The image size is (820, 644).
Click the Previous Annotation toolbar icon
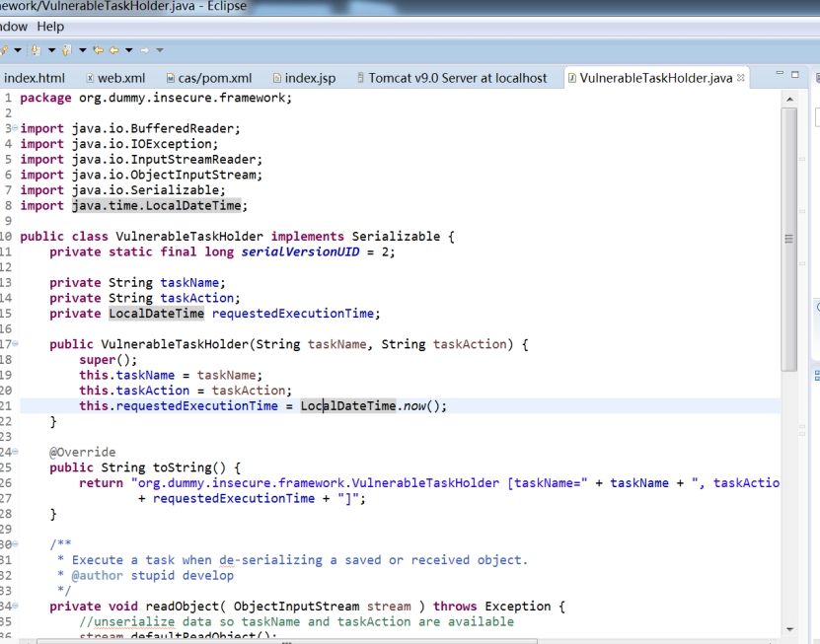click(x=66, y=50)
